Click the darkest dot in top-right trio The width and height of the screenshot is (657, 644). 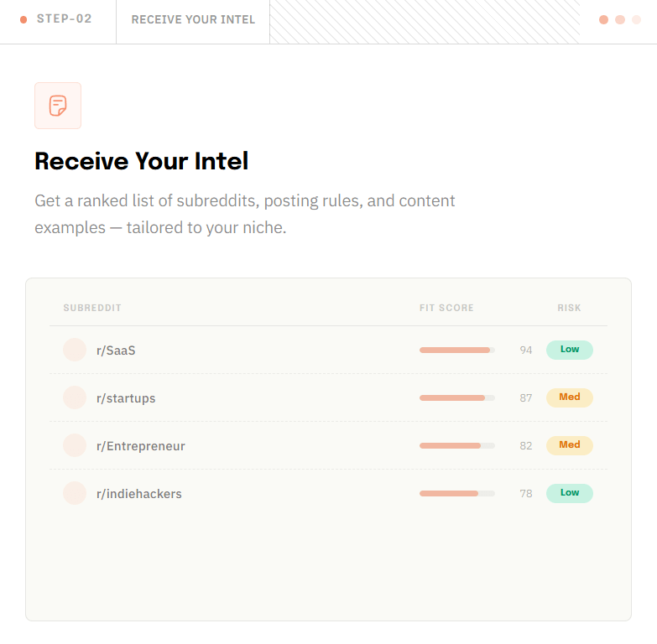(603, 19)
